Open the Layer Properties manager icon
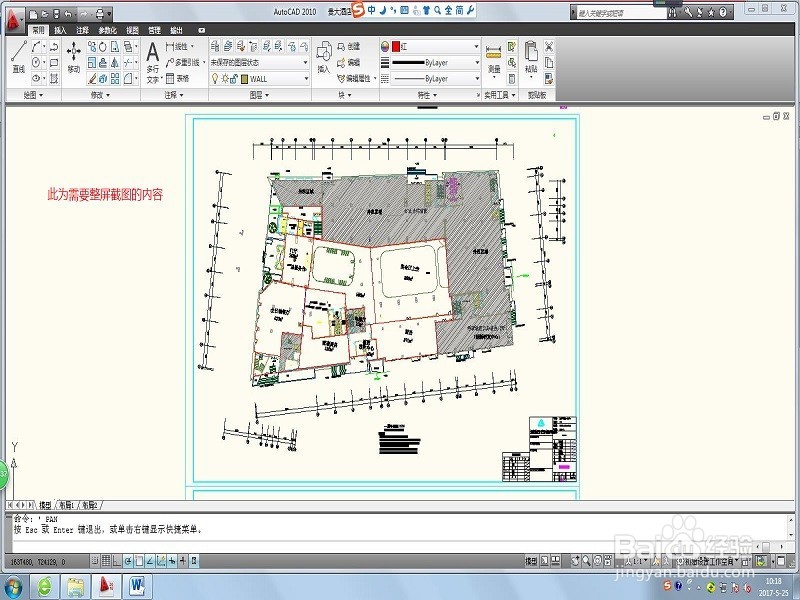This screenshot has height=600, width=800. coord(215,47)
